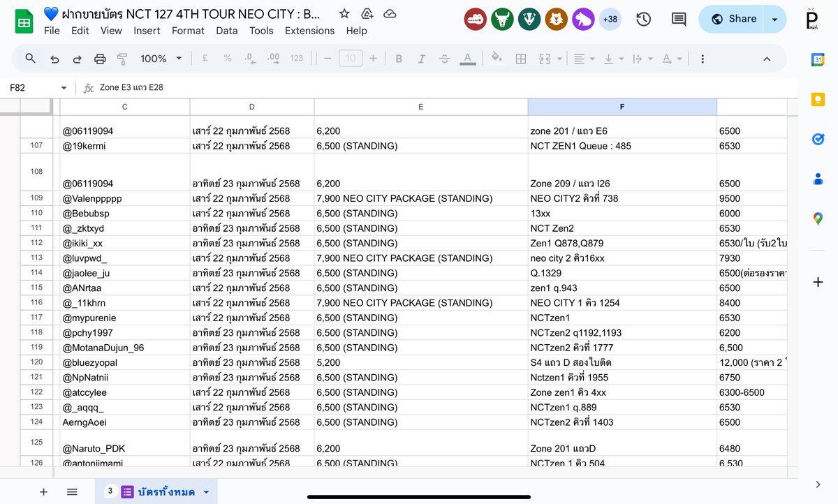Click the font size field
This screenshot has width=838, height=504.
pos(351,59)
